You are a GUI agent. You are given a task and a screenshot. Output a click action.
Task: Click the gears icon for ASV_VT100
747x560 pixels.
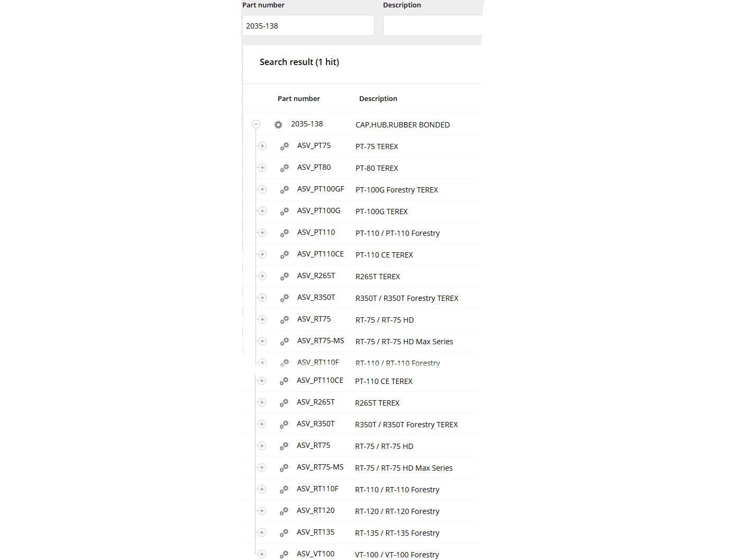tap(284, 554)
